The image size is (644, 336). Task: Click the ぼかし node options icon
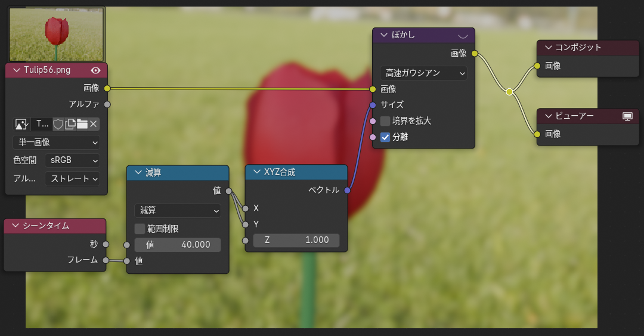pos(463,36)
